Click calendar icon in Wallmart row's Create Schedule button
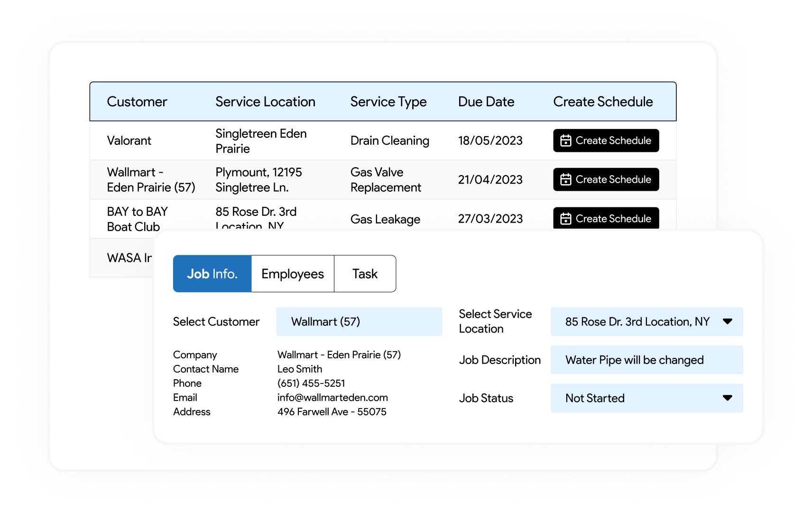 pyautogui.click(x=565, y=179)
